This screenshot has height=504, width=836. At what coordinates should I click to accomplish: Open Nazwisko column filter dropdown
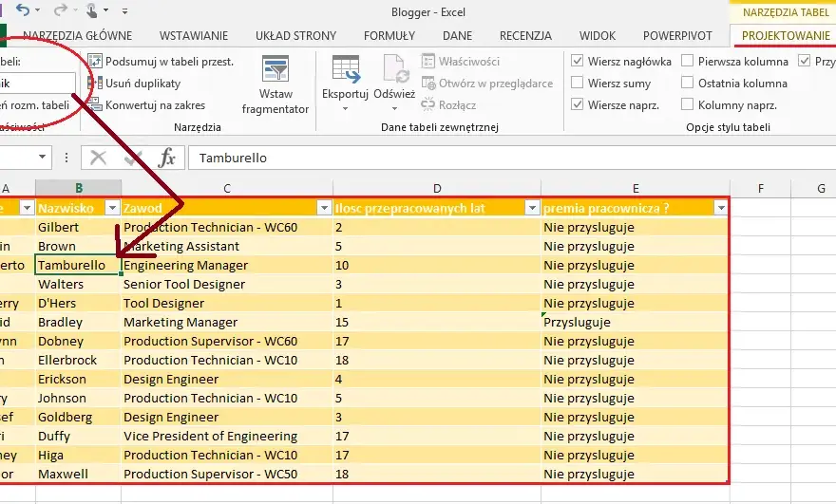click(112, 208)
